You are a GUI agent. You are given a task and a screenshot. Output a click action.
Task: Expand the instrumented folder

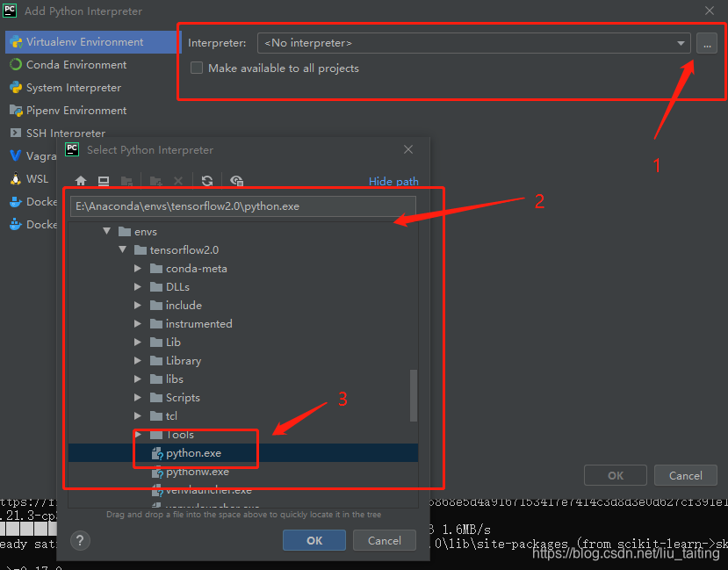137,323
